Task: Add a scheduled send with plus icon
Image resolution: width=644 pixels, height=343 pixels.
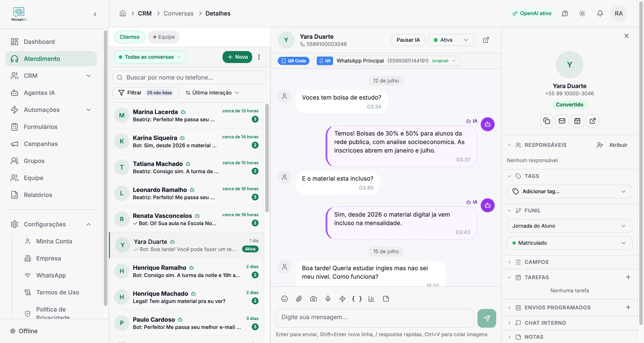Action: [628, 307]
